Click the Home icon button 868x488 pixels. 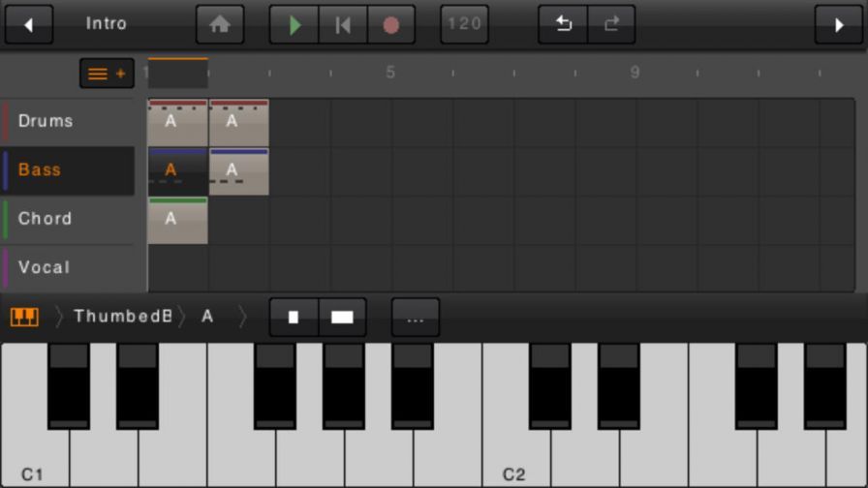(x=220, y=25)
